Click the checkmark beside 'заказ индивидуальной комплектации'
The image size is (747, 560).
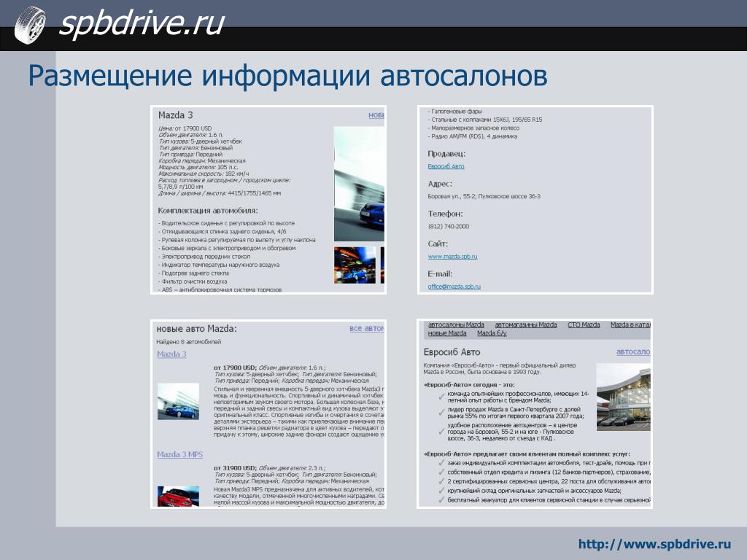[x=441, y=462]
